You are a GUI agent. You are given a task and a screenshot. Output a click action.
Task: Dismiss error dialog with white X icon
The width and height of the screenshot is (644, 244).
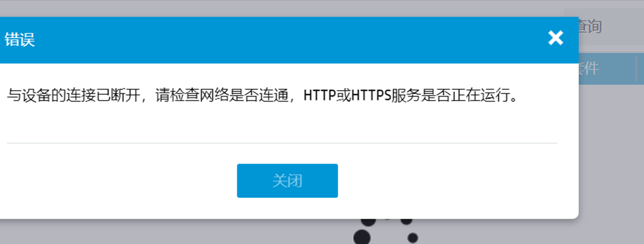[x=555, y=38]
